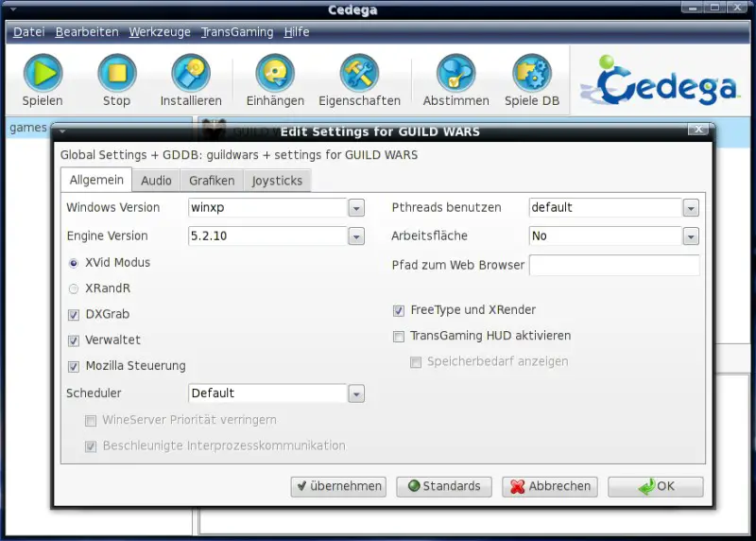This screenshot has width=756, height=541.
Task: Confirm with the OK button
Action: click(655, 486)
